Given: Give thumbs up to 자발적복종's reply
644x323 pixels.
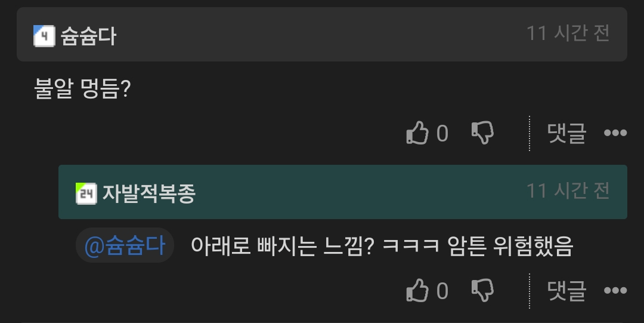Looking at the screenshot, I should point(417,291).
